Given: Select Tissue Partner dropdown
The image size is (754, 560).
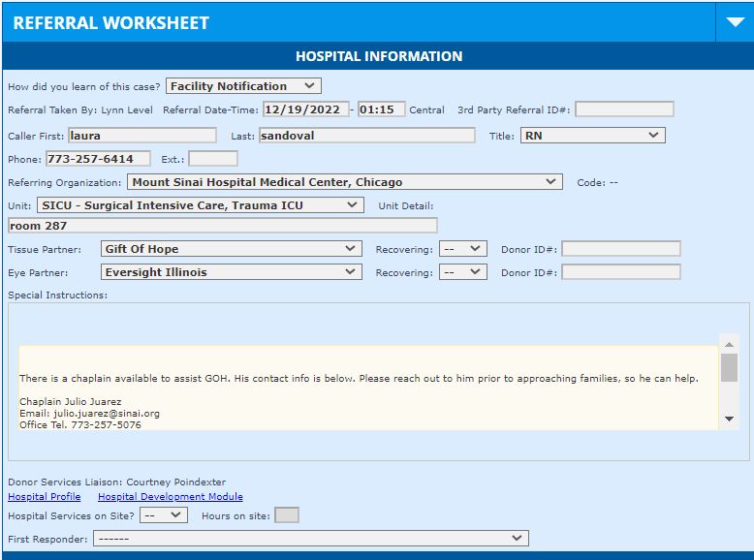Looking at the screenshot, I should pos(231,249).
